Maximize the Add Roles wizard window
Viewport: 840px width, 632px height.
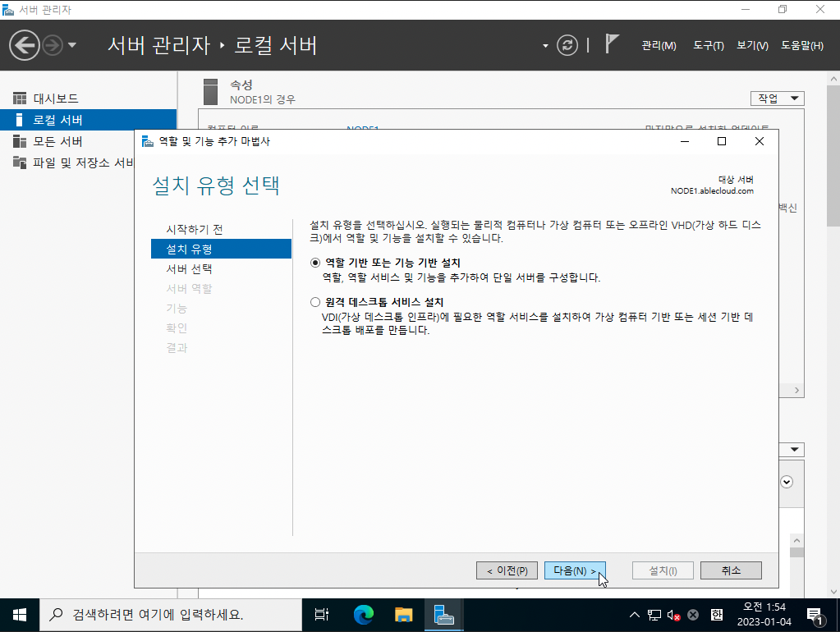(x=722, y=141)
